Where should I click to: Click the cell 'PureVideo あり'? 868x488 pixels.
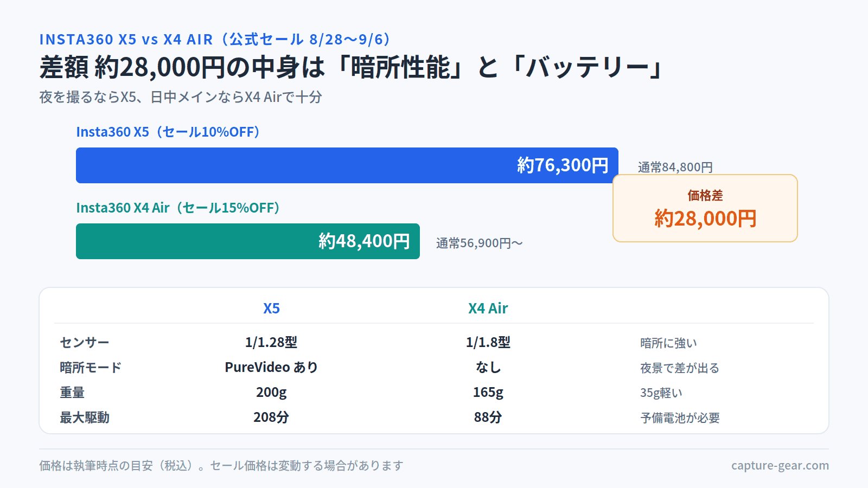tap(271, 367)
